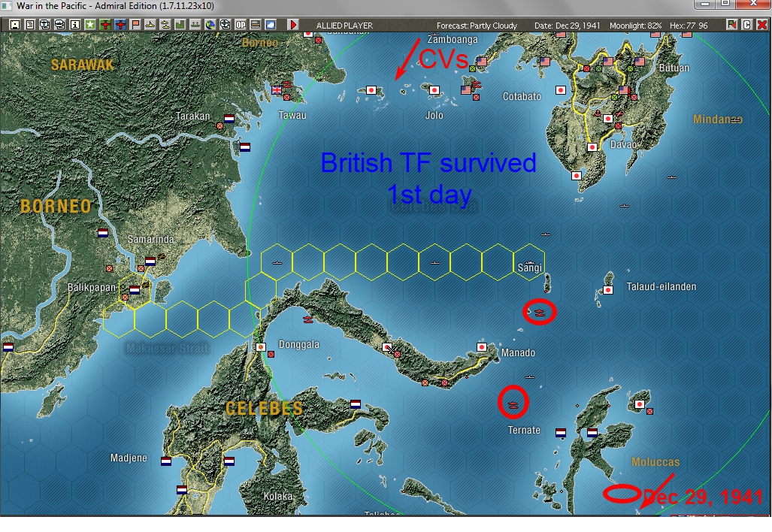Select the Dutch flag south of Tarakan
The image size is (772, 532).
click(x=245, y=147)
